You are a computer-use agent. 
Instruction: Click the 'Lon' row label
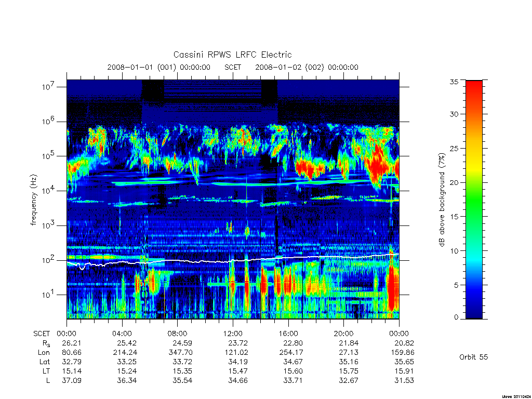point(44,352)
